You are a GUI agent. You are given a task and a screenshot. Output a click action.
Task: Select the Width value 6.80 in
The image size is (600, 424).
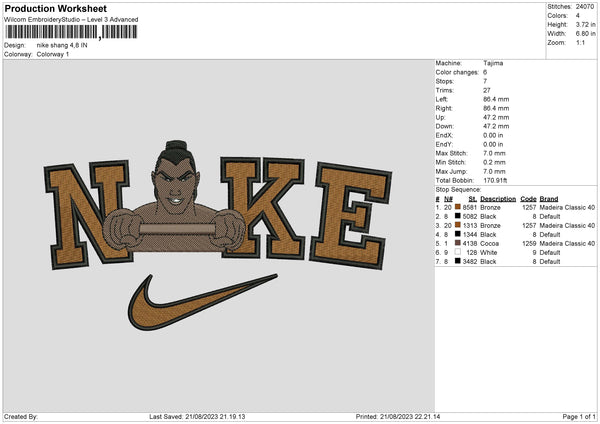585,34
